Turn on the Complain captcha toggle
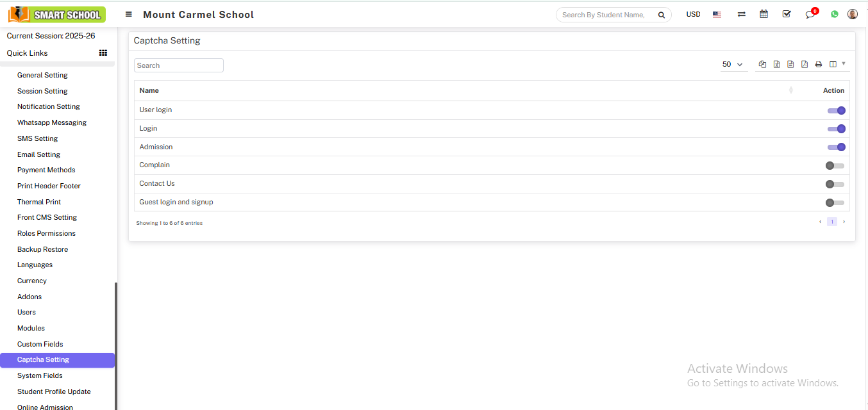The image size is (868, 410). tap(835, 165)
